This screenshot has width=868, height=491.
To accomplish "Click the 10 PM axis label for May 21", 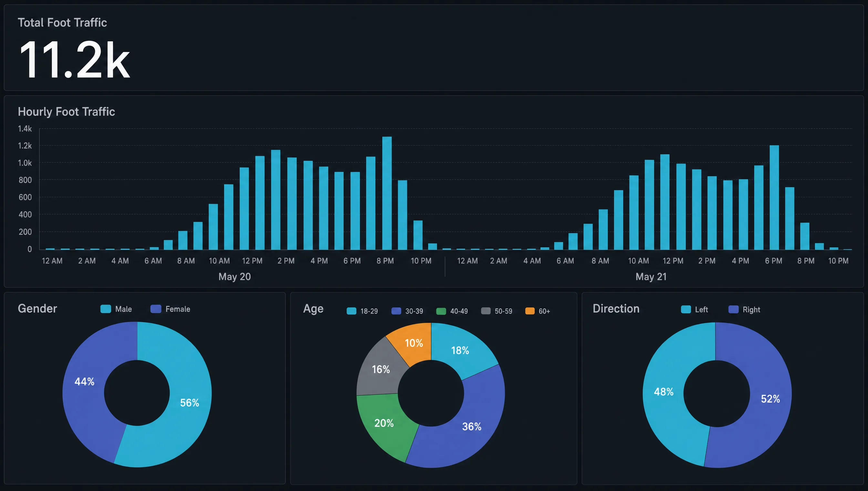I will click(838, 261).
